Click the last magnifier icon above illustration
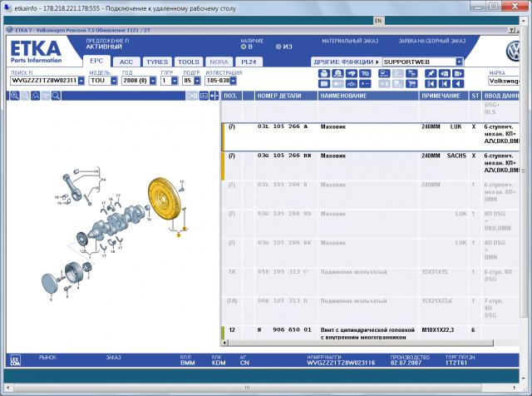Viewport: 532px width, 396px height. [56, 96]
